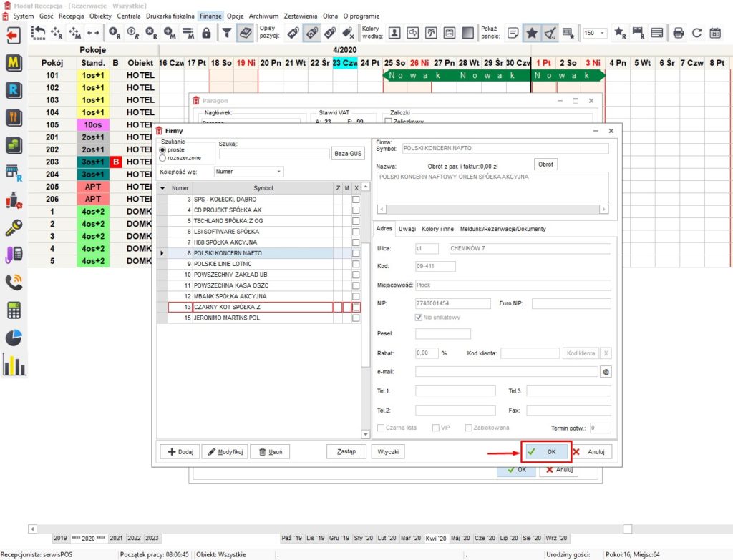
Task: Tick the X checkbox for JERONIMO MARTINS row
Action: tap(356, 318)
